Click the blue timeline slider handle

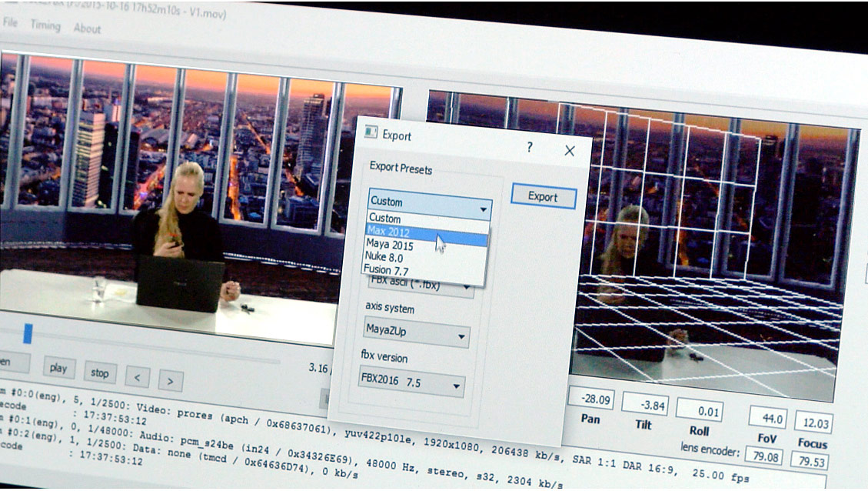click(x=28, y=333)
